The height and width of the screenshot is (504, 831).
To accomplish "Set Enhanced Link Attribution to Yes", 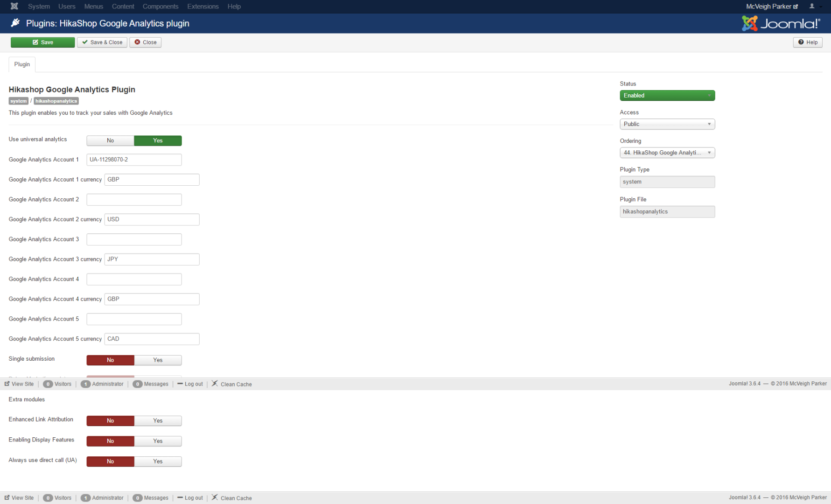I will click(x=158, y=421).
